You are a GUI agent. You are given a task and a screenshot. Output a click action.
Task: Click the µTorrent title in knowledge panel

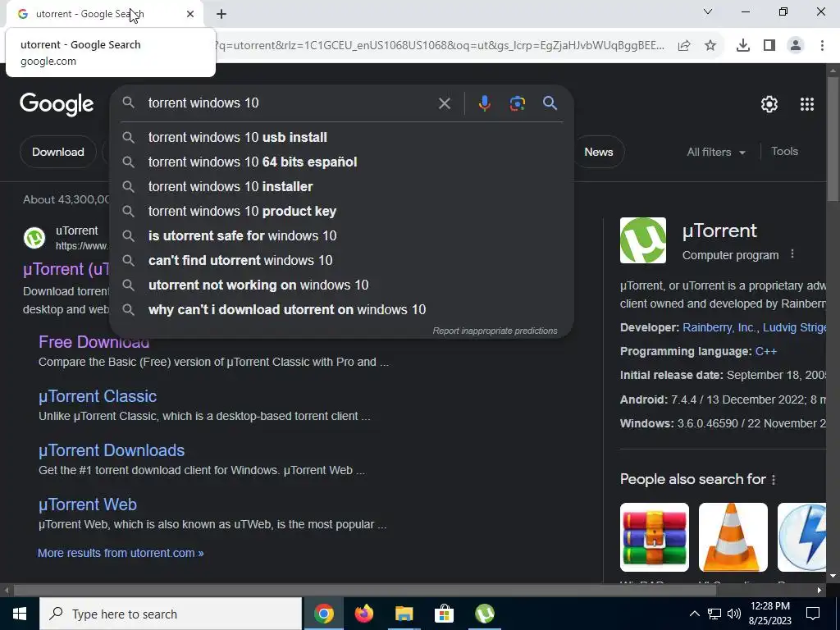tap(719, 231)
